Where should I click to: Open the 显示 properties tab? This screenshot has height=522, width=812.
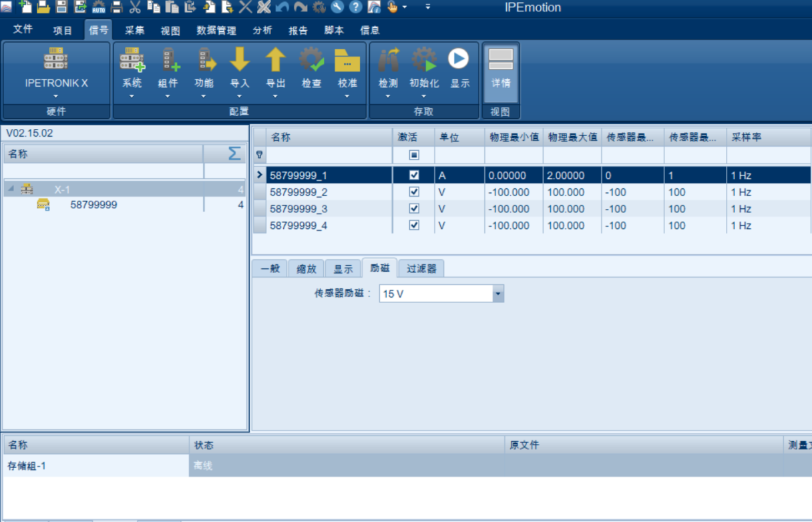pos(343,269)
